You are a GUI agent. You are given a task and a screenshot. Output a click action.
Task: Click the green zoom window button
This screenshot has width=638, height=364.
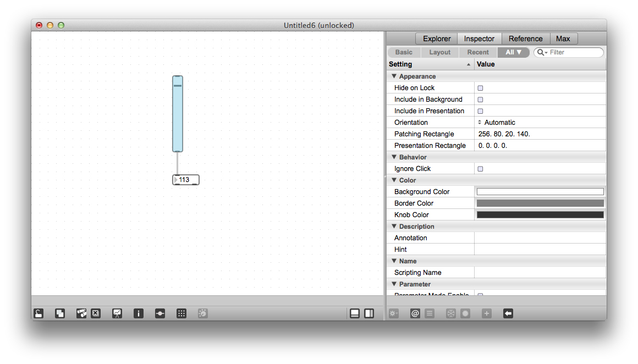tap(61, 25)
